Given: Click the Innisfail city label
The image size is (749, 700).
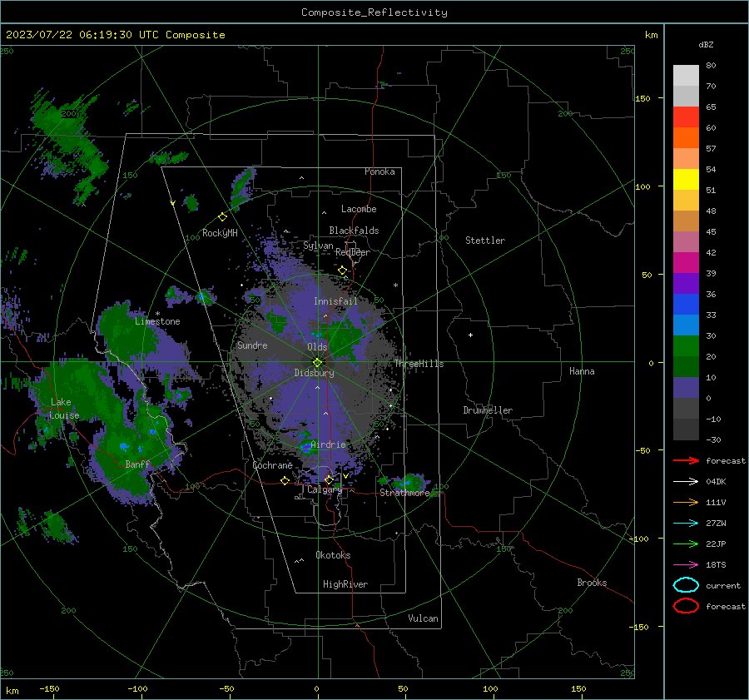Looking at the screenshot, I should pyautogui.click(x=336, y=301).
